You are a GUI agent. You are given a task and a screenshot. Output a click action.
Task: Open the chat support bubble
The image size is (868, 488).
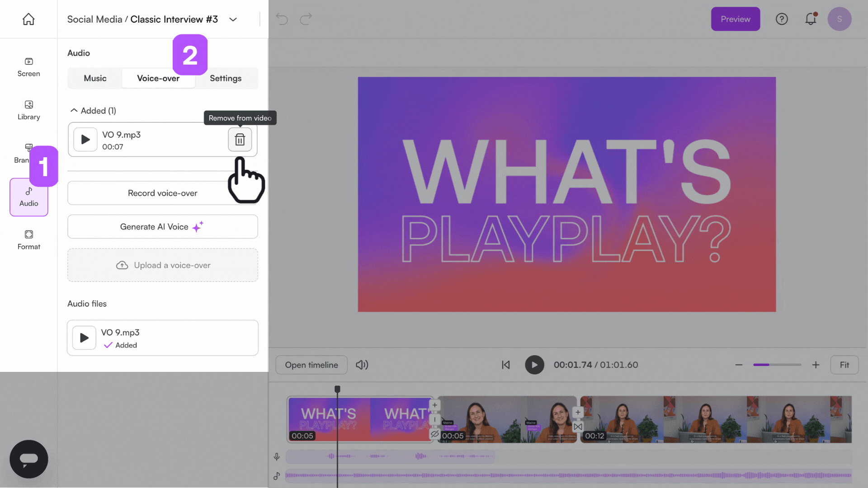(x=28, y=459)
